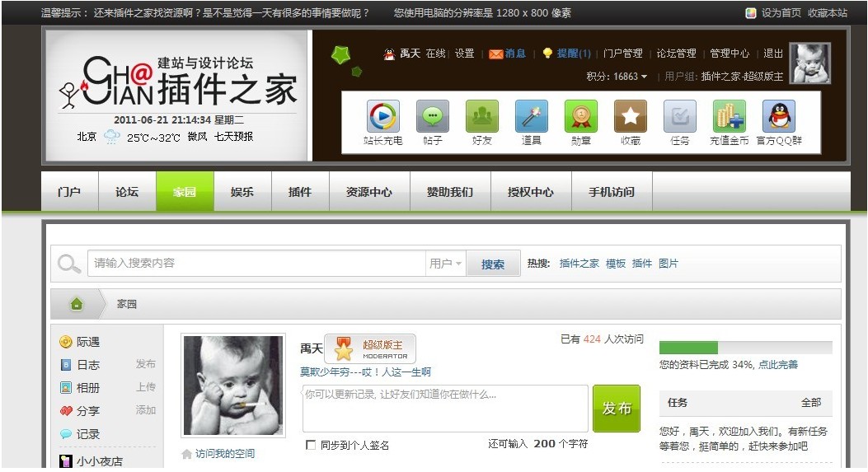Open the 门户 navigation tab
The image size is (868, 472).
pyautogui.click(x=70, y=191)
